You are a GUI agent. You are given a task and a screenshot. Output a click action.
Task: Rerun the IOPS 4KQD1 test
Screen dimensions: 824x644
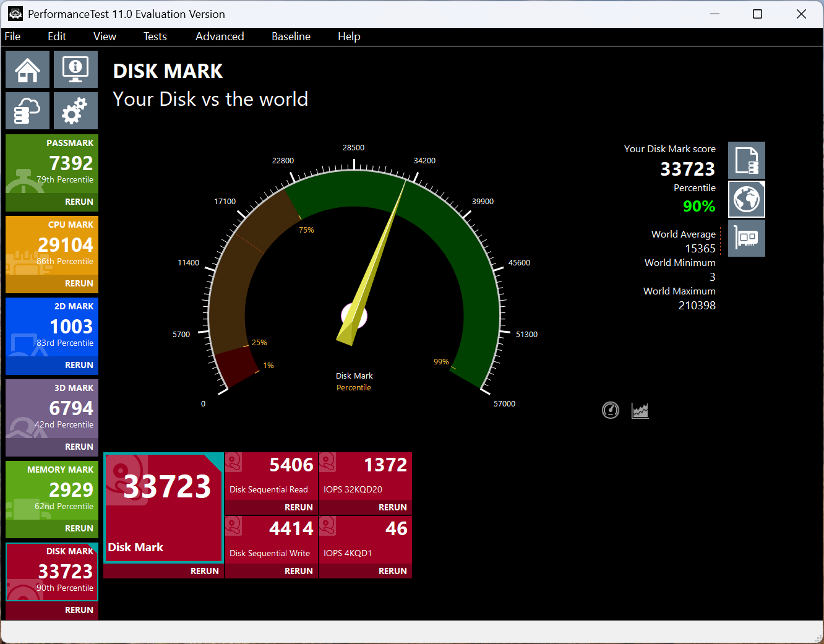click(x=393, y=571)
